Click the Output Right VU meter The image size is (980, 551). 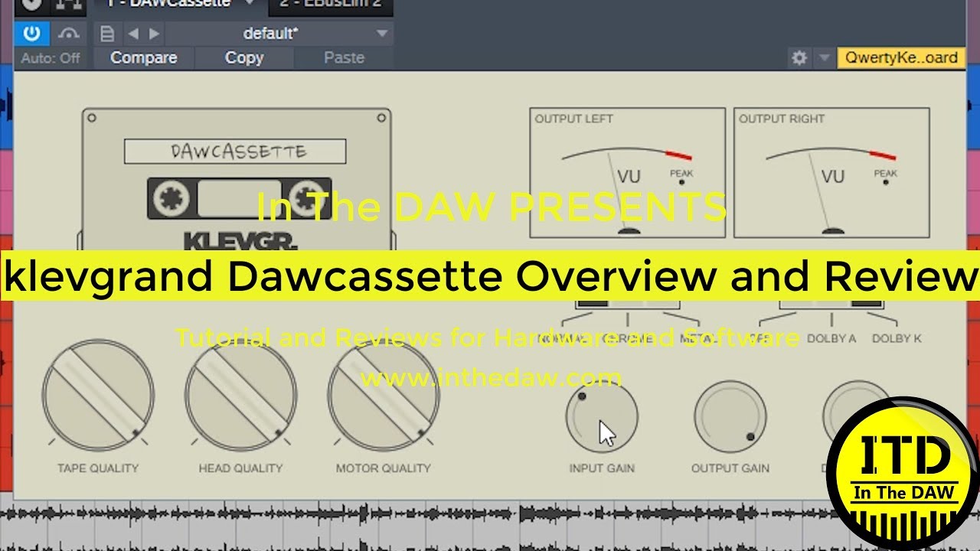tap(831, 173)
